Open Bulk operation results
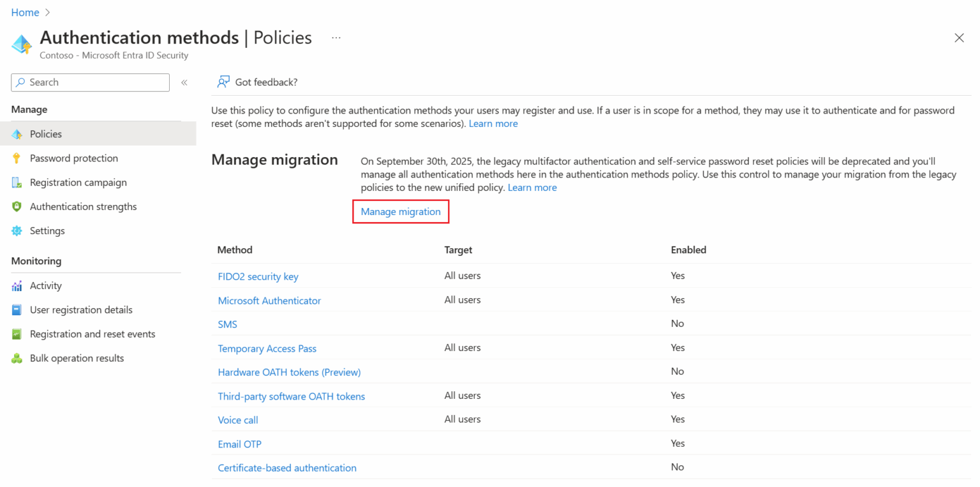The height and width of the screenshot is (487, 980). (77, 357)
